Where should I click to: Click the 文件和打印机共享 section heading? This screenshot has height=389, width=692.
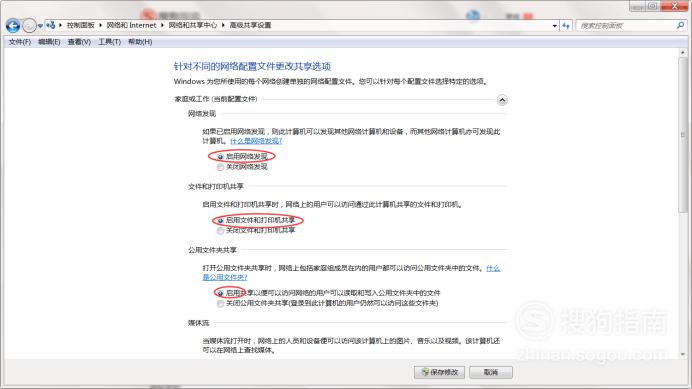216,186
